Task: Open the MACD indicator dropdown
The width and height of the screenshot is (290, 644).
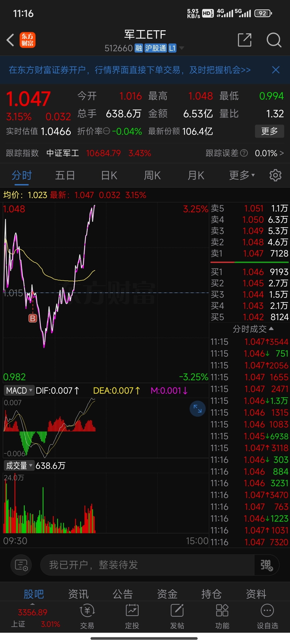Action: tap(19, 390)
